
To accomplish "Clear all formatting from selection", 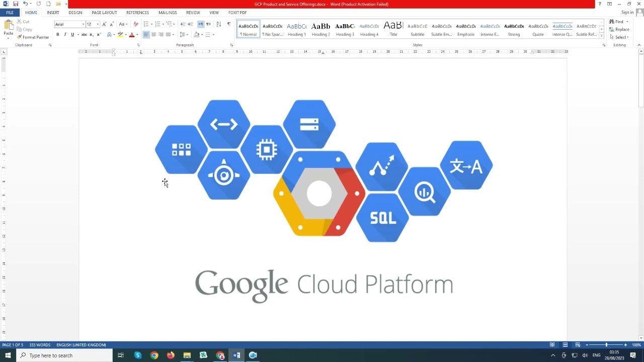I will pos(135,24).
